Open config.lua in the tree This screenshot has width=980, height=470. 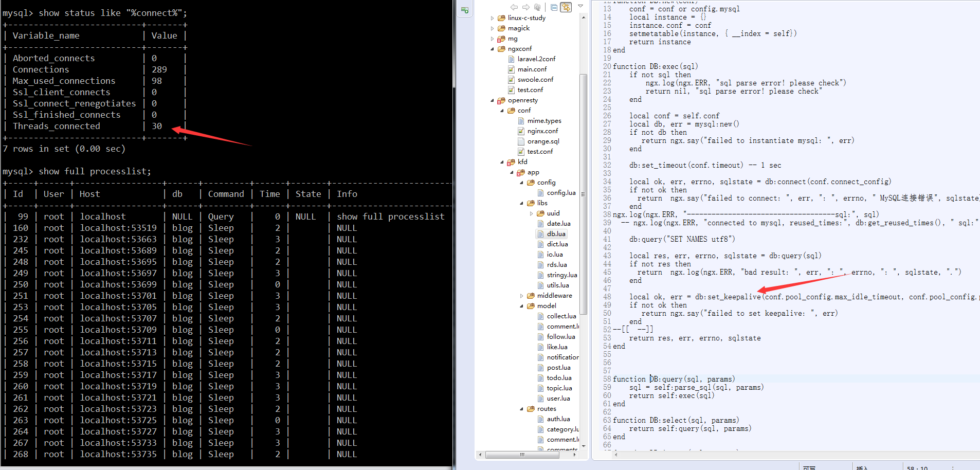tap(561, 193)
